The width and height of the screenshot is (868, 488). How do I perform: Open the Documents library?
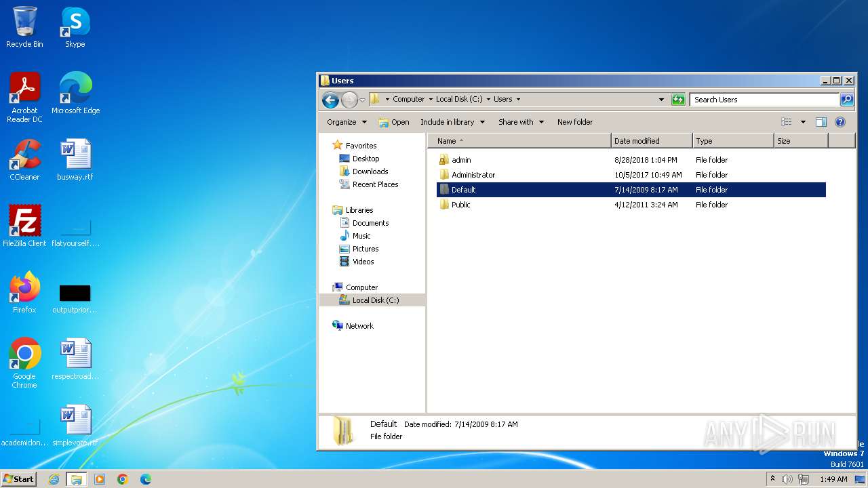click(370, 223)
